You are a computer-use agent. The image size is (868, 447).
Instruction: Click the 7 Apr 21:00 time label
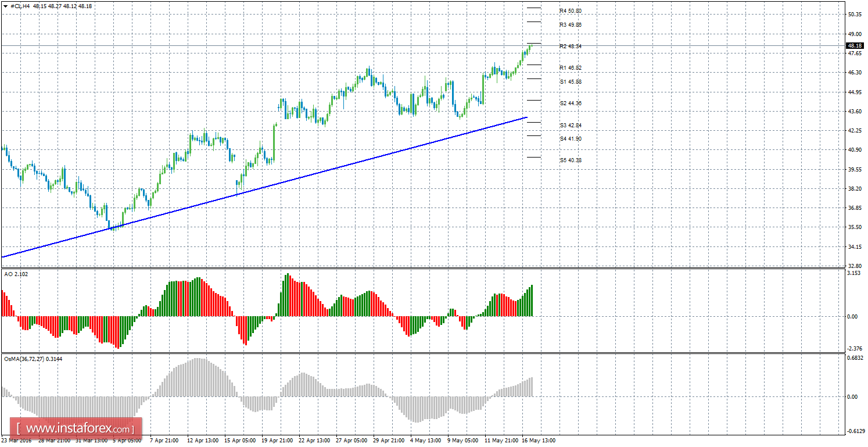[x=166, y=441]
